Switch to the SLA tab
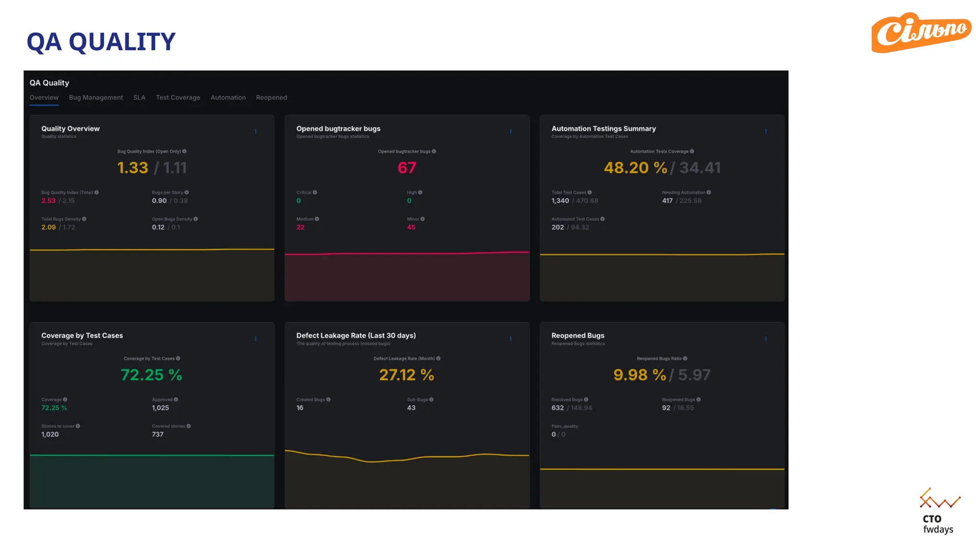Screen dimensions: 980x551 click(x=139, y=98)
